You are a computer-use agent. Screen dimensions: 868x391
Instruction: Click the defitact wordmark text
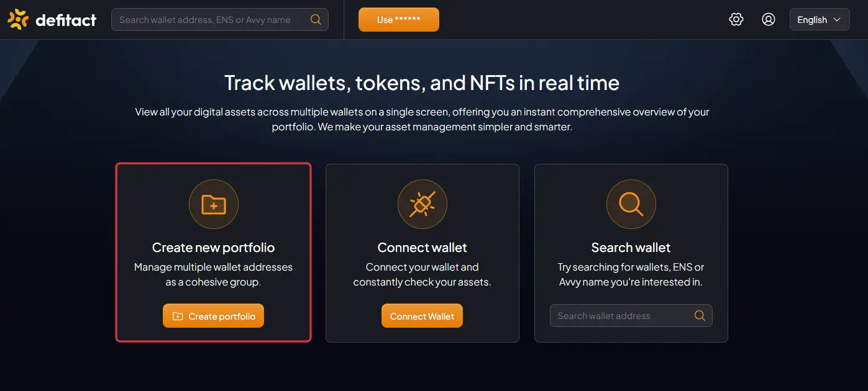tap(66, 20)
